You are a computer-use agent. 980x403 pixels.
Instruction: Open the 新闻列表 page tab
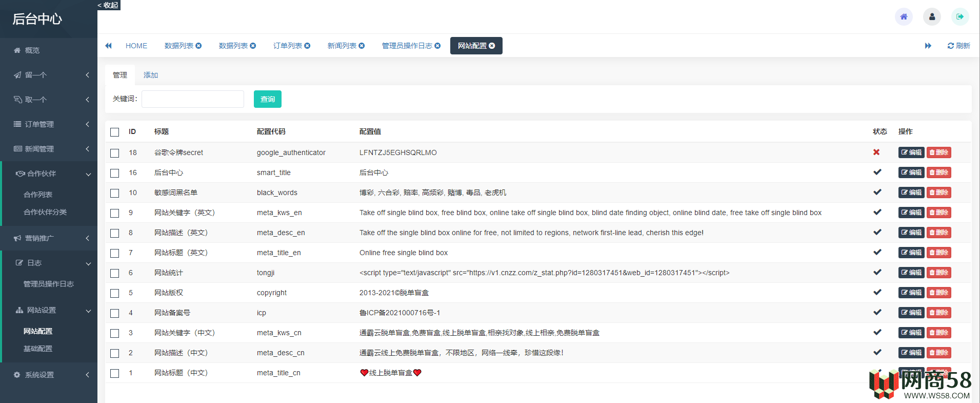[342, 46]
